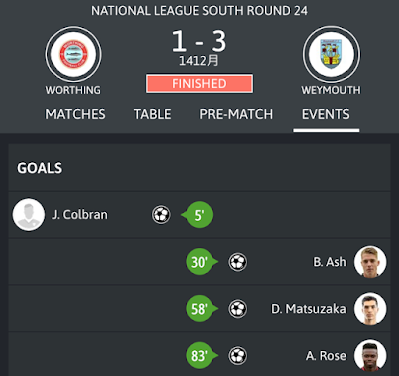Select the 30' goal minute marker

coord(200,262)
